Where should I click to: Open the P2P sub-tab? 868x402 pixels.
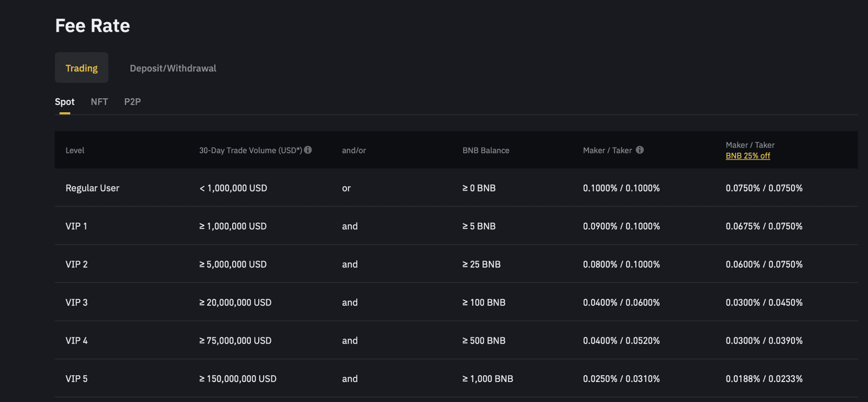(x=132, y=102)
